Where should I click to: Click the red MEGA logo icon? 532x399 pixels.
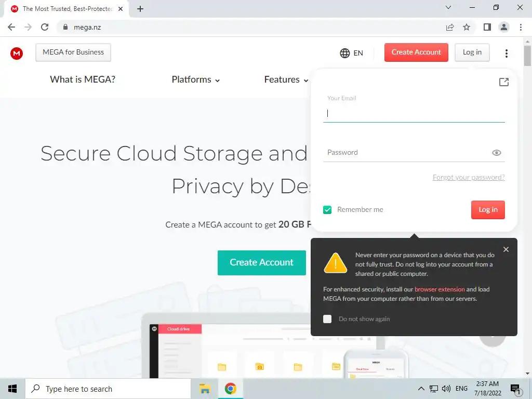click(x=17, y=54)
